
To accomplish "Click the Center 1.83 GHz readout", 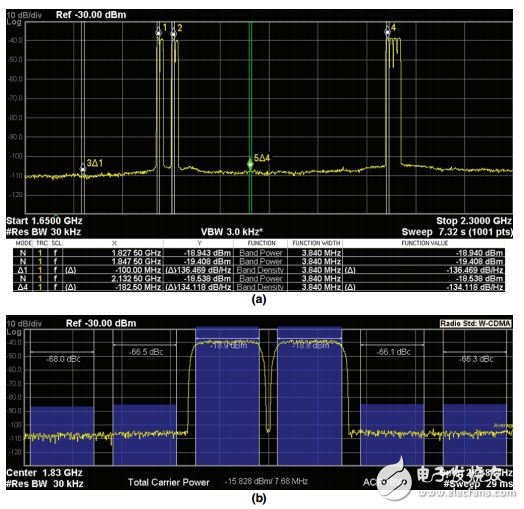I will (44, 473).
